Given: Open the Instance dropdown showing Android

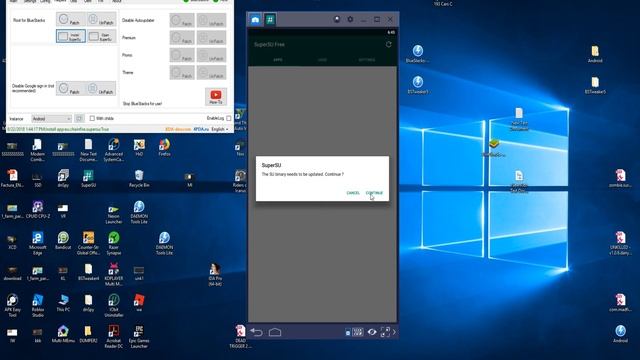Looking at the screenshot, I should tap(51, 119).
